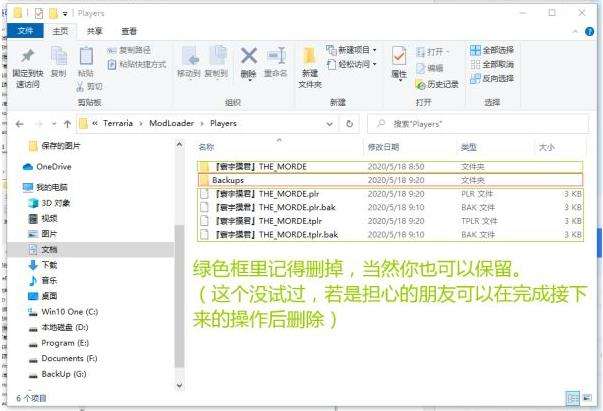
Task: Click the Rename (重命名) icon
Action: (x=277, y=55)
